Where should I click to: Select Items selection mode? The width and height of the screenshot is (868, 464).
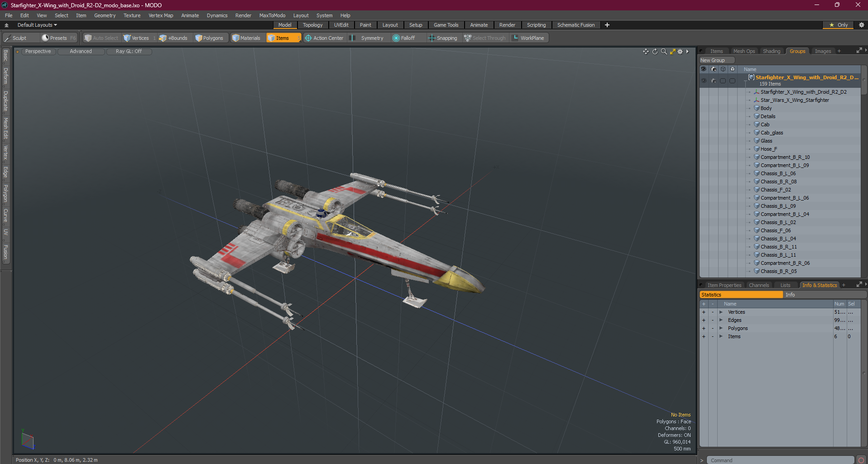[x=283, y=38]
